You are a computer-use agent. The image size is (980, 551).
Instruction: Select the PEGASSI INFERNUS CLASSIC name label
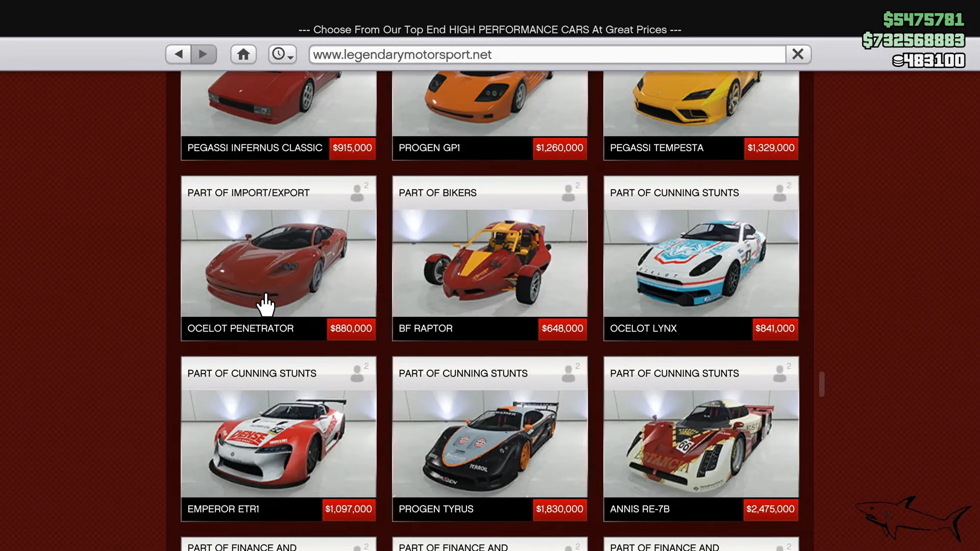tap(255, 148)
